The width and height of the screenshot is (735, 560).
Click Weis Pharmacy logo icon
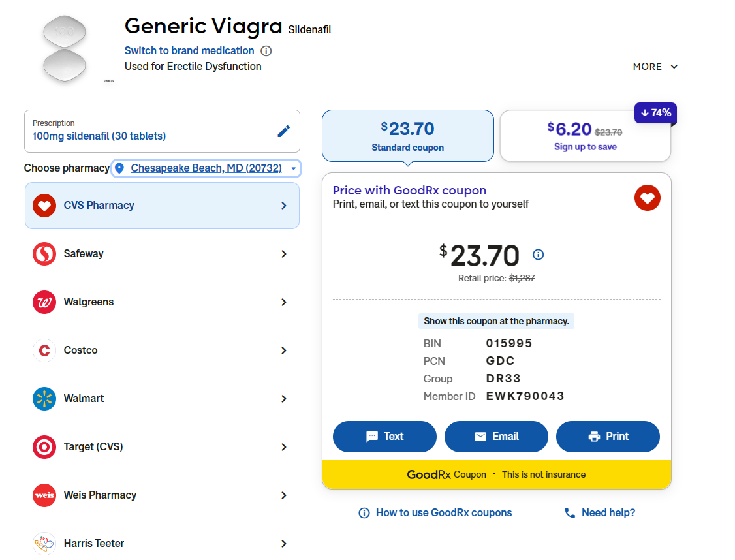point(44,495)
